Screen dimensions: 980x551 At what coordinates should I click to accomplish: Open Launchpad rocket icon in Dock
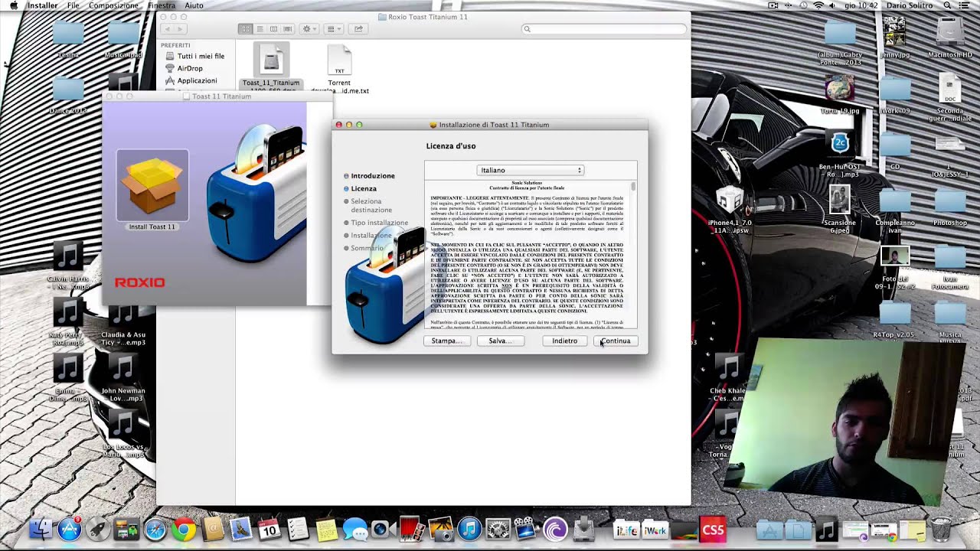tap(97, 529)
